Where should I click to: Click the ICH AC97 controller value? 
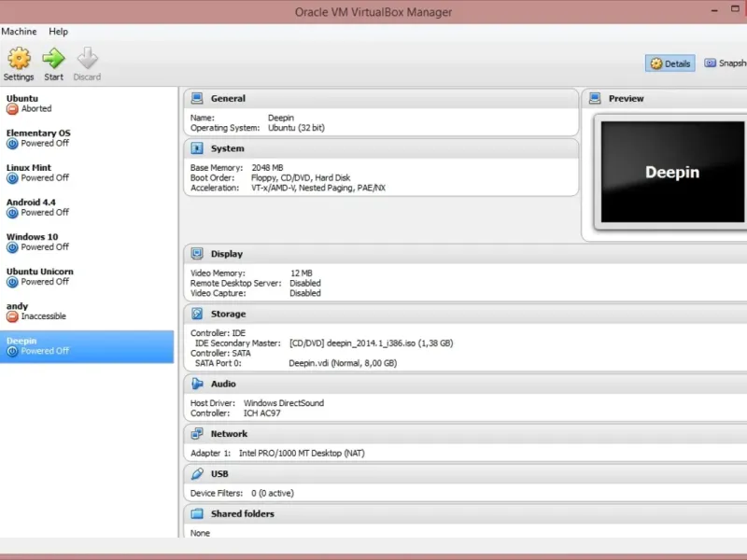(x=262, y=413)
